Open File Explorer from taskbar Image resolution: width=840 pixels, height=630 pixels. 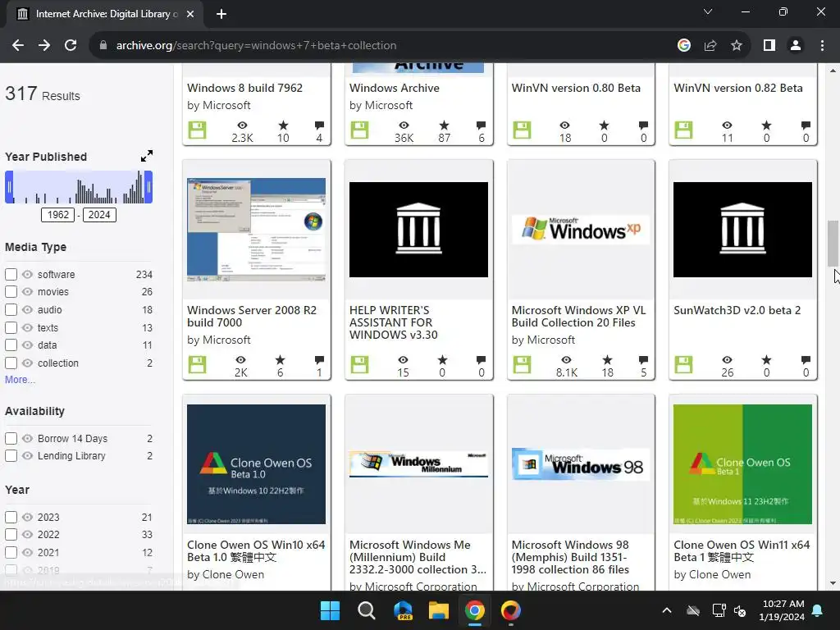click(x=438, y=610)
